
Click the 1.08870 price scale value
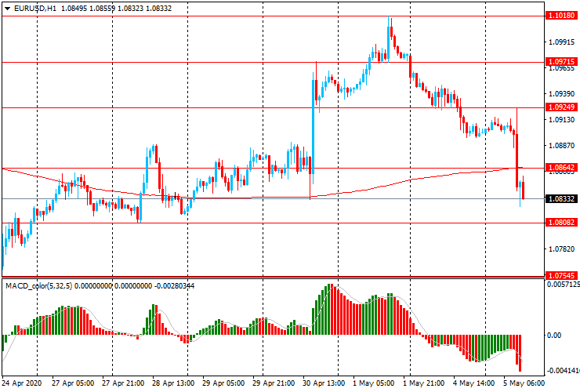coord(562,146)
